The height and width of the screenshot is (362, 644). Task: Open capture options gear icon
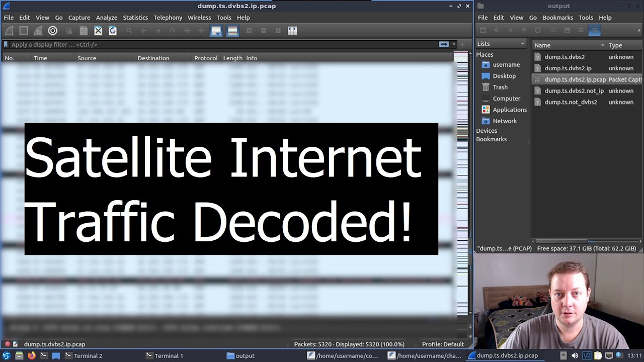(x=52, y=31)
